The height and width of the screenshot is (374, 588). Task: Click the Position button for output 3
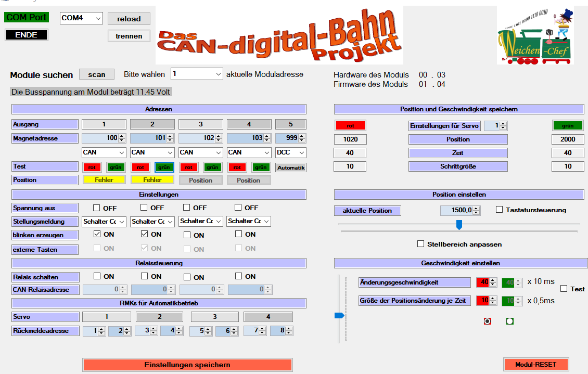coord(201,180)
